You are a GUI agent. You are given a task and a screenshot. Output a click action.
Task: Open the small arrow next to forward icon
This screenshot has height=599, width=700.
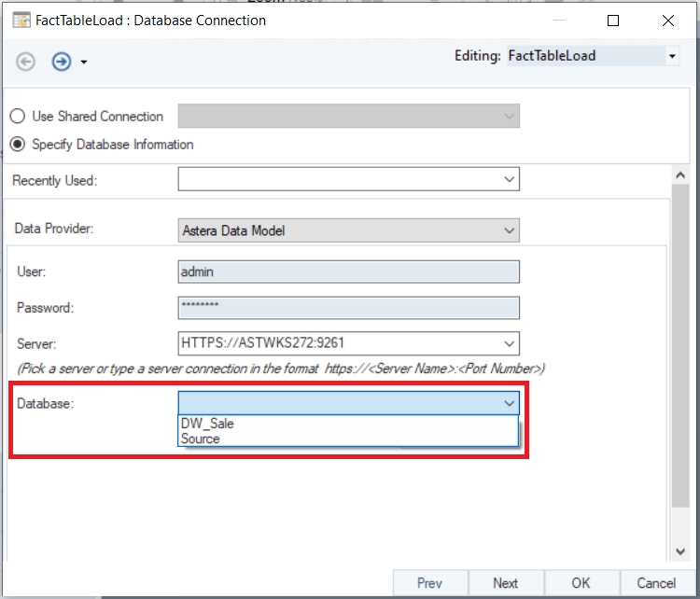pyautogui.click(x=84, y=63)
